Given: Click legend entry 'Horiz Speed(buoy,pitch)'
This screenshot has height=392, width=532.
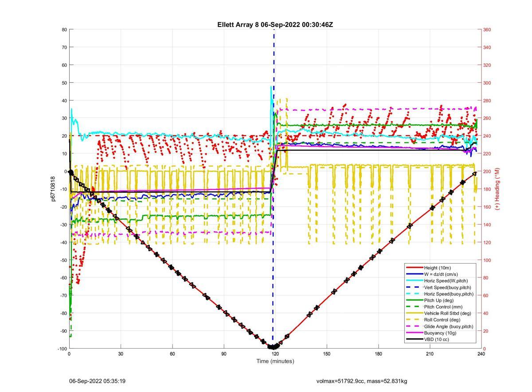Looking at the screenshot, I should click(x=449, y=294).
